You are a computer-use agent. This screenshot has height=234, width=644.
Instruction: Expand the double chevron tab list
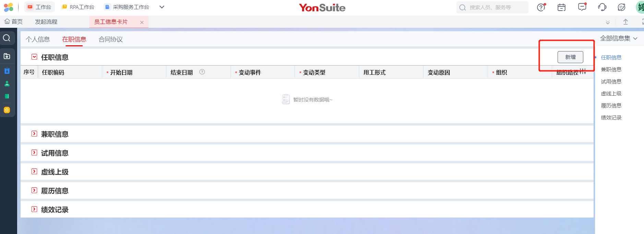608,22
